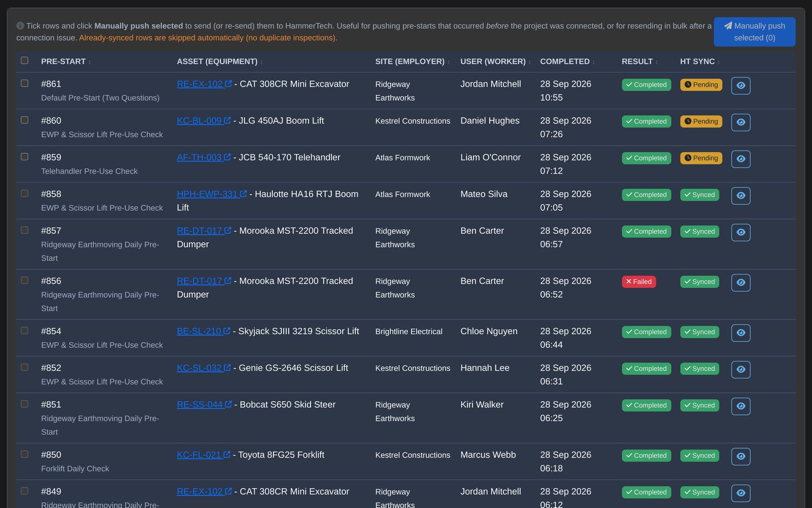Sort by ASSET (EQUIPMENT) column
Screen dimensions: 812x508
click(x=219, y=61)
